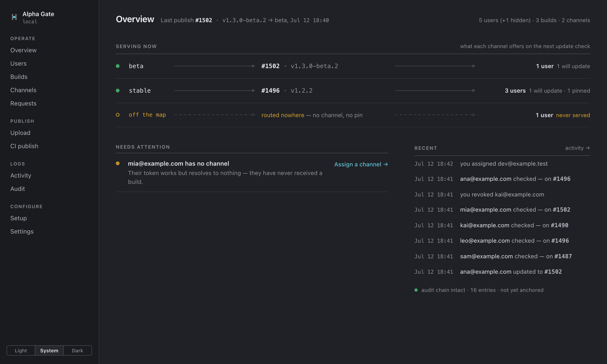Click 'you revoked kai@example.com' entry
This screenshot has width=607, height=364.
502,195
